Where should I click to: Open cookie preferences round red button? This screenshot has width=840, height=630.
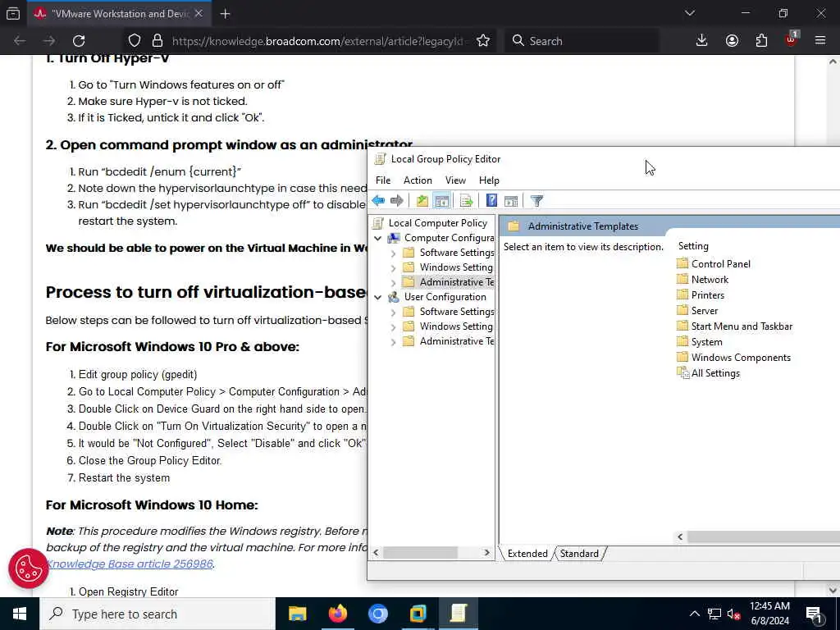[x=29, y=568]
